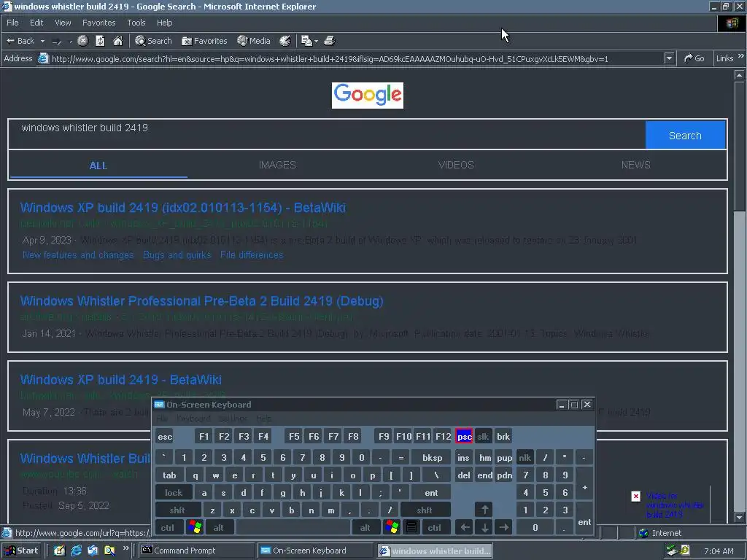Click the bksp key on On-Screen Keyboard
Image resolution: width=747 pixels, height=560 pixels.
click(x=432, y=458)
